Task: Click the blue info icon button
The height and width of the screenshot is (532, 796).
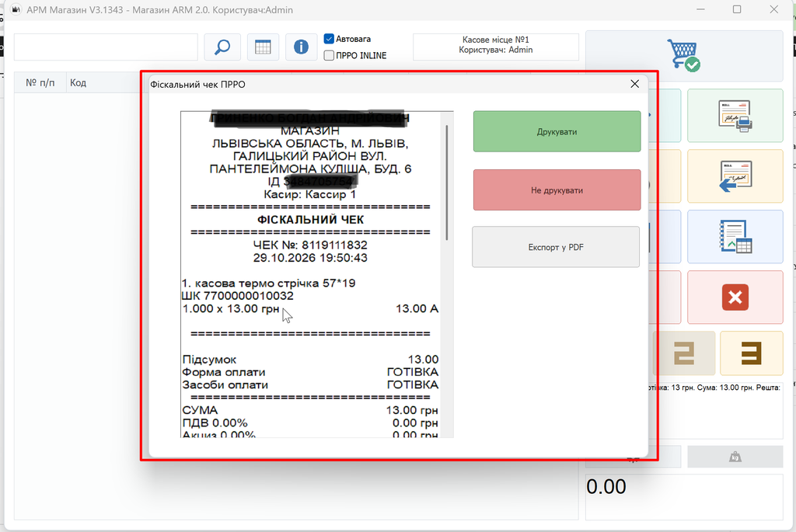Action: tap(301, 47)
